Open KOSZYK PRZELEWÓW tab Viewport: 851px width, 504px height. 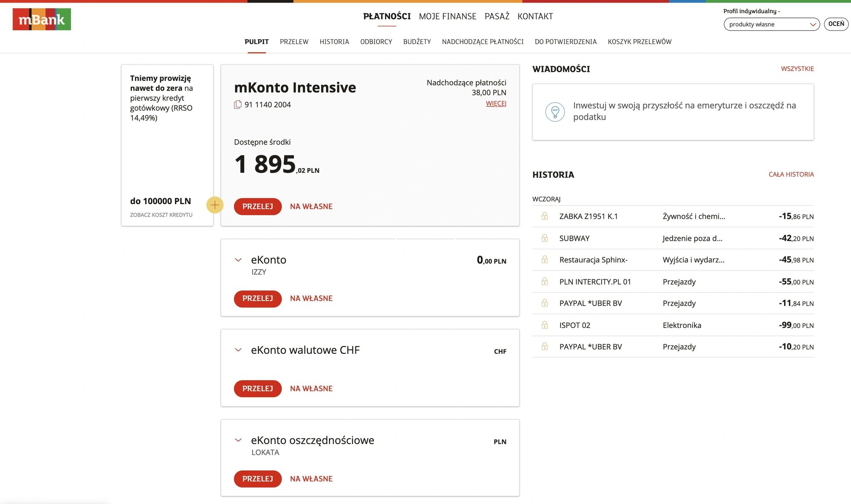tap(640, 42)
